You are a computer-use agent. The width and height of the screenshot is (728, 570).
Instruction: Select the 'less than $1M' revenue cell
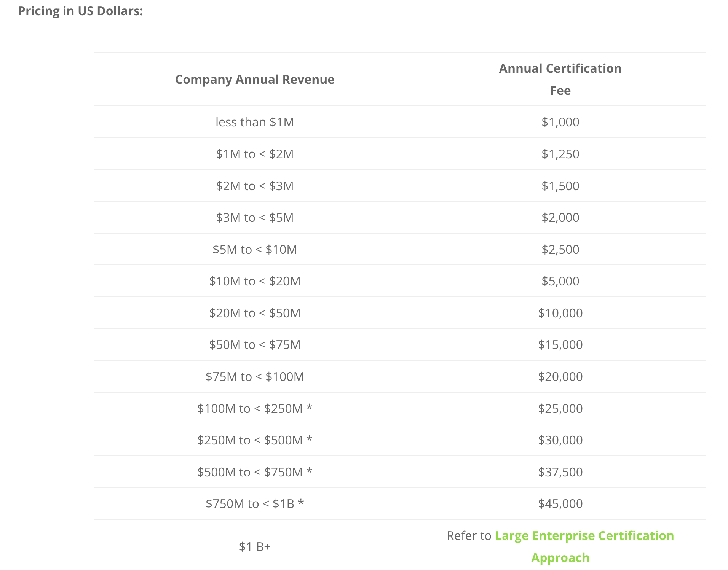pos(255,122)
